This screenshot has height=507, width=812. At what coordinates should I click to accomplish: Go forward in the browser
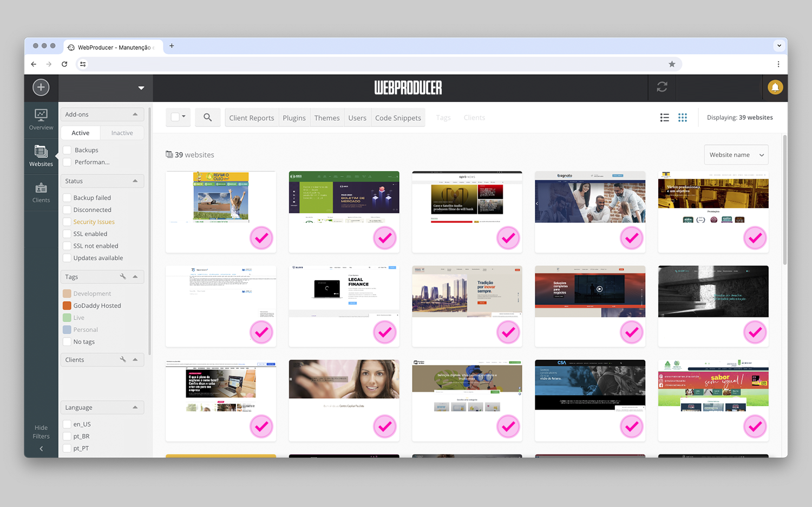point(49,64)
